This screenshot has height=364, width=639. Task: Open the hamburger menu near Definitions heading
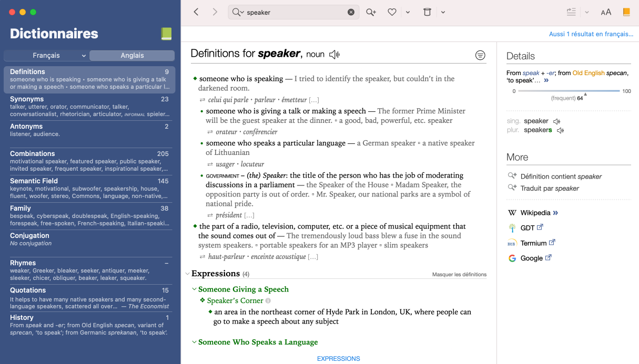point(480,55)
